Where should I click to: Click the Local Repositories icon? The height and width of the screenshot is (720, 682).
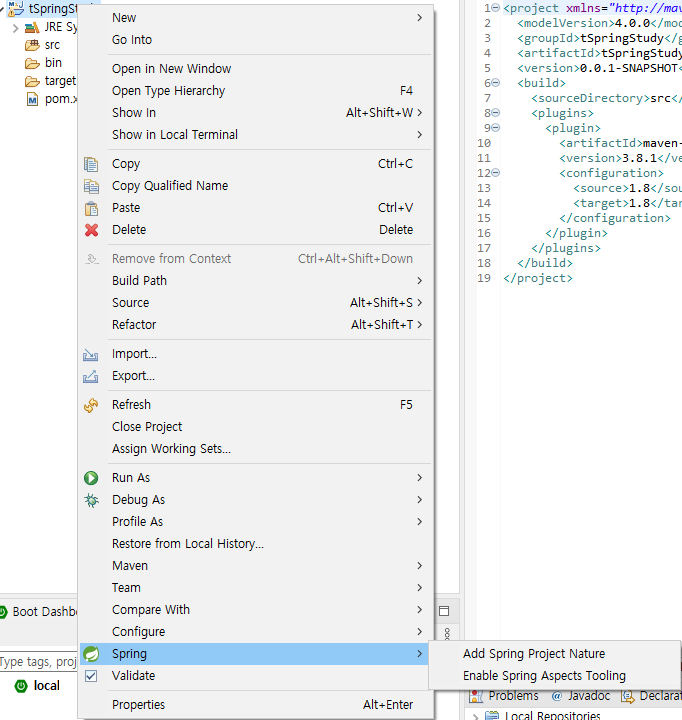coord(492,715)
